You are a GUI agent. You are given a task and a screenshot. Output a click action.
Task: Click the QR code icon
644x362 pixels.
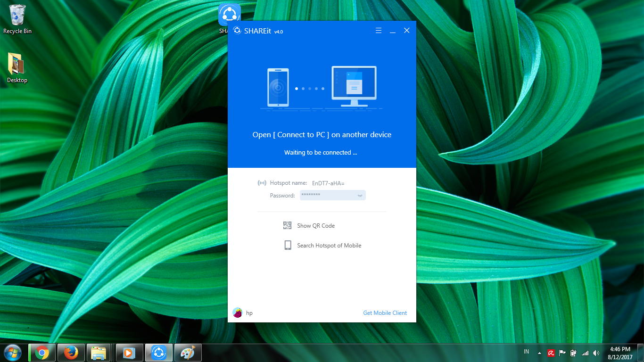pos(287,225)
